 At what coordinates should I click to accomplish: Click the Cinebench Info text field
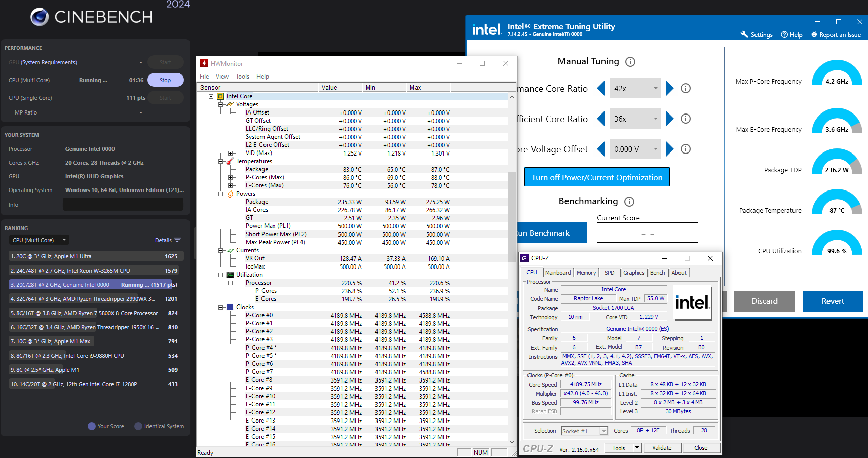[x=123, y=204]
